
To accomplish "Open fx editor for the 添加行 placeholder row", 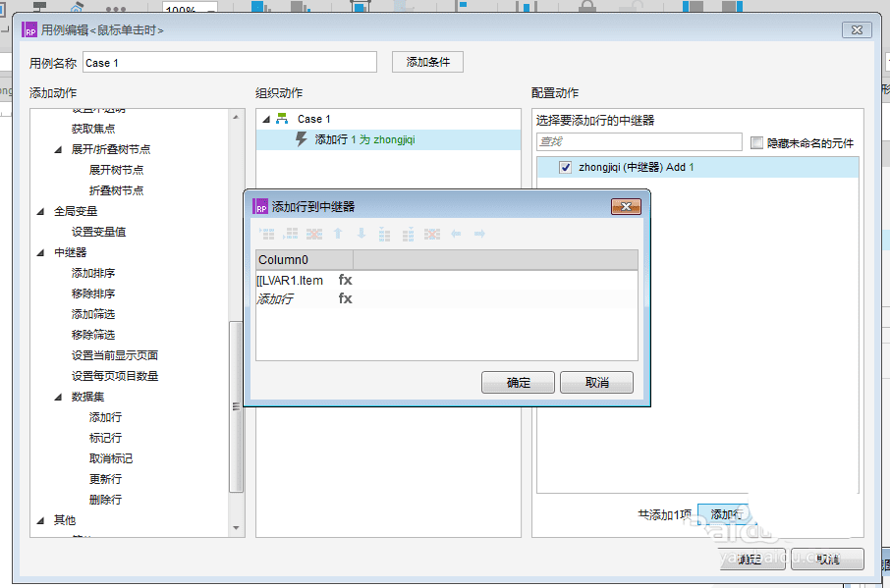I will tap(345, 298).
